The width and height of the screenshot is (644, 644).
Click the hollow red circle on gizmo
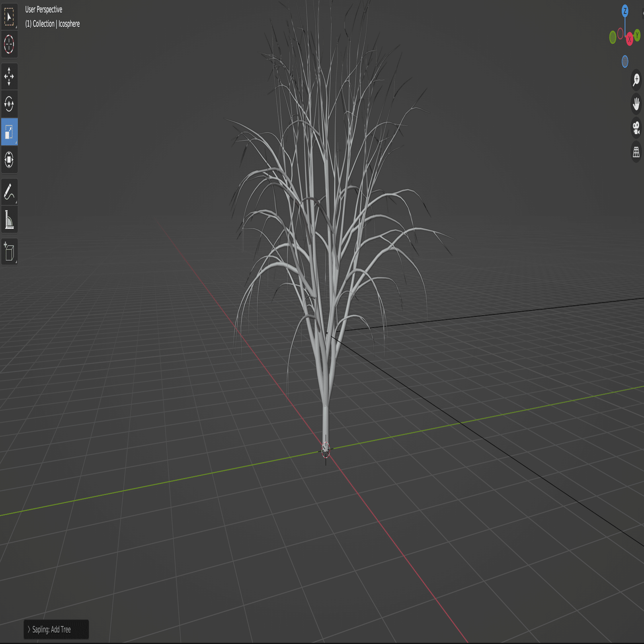(x=620, y=33)
